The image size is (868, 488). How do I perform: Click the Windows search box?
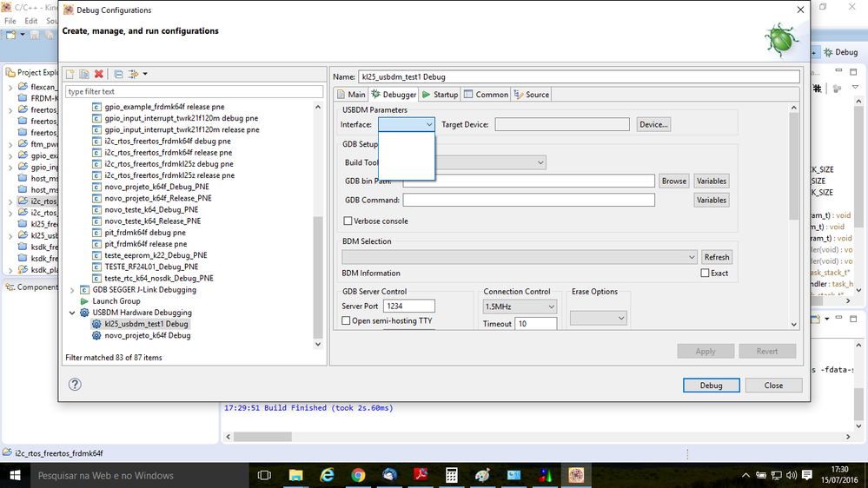click(140, 475)
